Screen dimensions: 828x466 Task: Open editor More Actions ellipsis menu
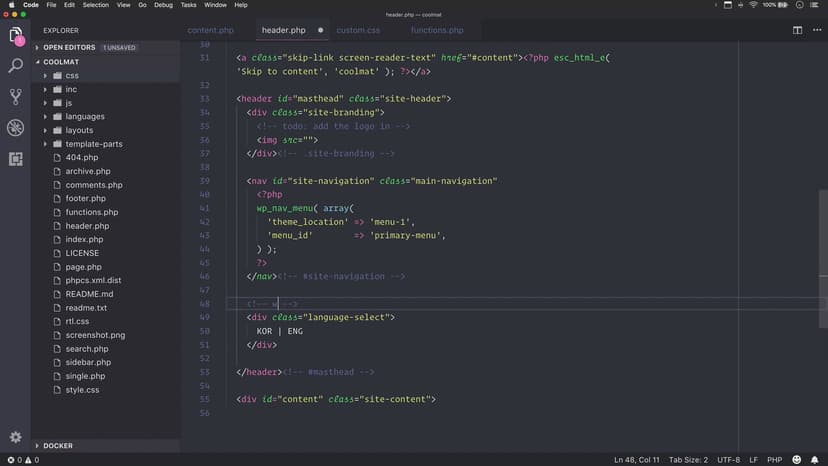click(x=815, y=30)
